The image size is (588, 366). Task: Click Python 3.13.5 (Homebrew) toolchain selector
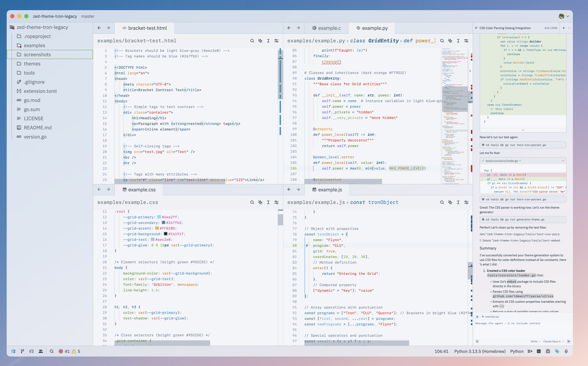coord(480,351)
